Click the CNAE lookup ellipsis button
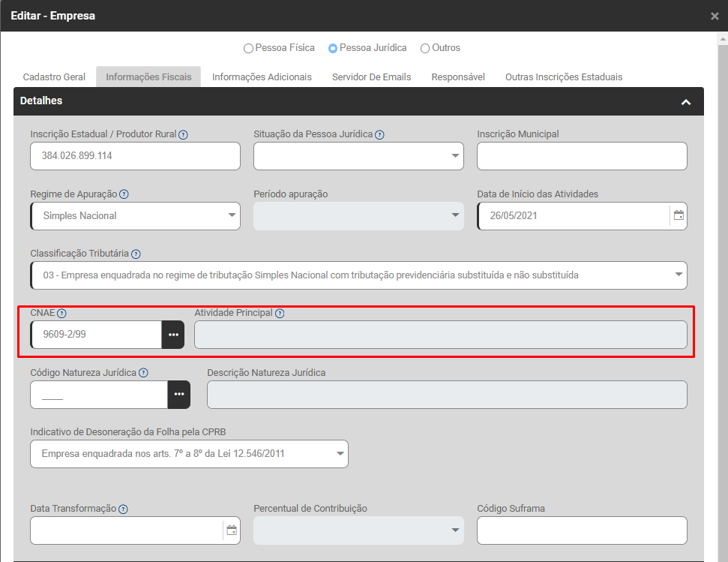This screenshot has height=562, width=728. click(173, 335)
